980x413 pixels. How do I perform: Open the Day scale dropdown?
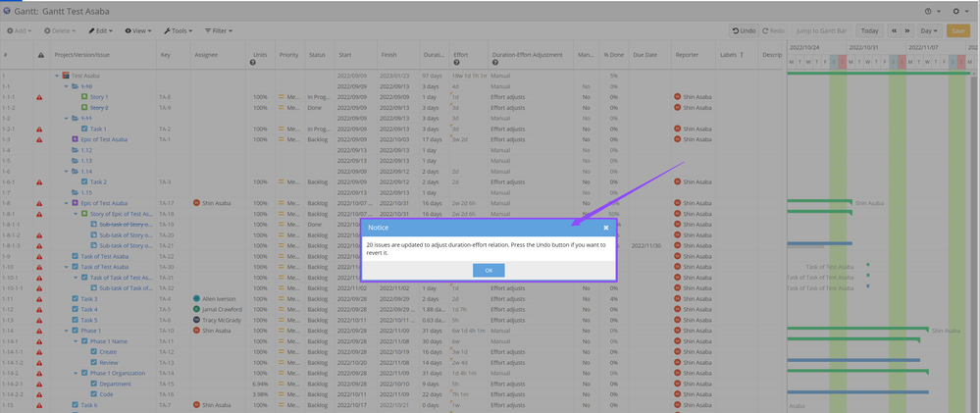point(931,30)
